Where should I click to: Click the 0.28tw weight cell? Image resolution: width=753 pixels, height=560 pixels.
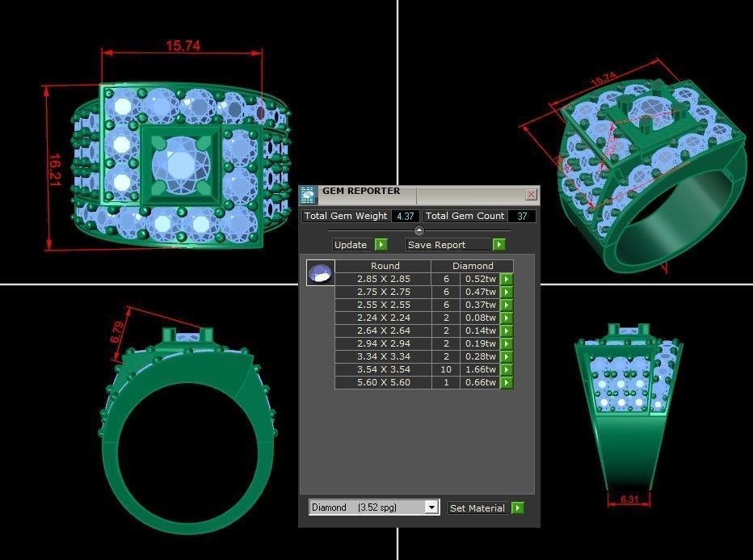480,357
